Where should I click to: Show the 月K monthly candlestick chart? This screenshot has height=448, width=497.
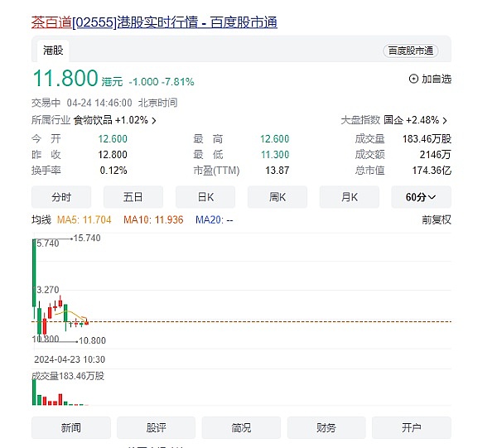coord(350,197)
